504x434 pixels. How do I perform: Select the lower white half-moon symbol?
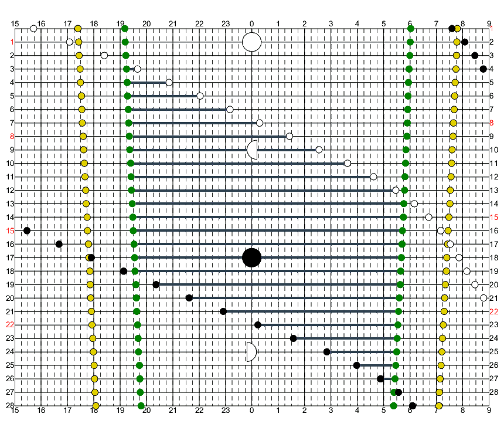click(251, 352)
